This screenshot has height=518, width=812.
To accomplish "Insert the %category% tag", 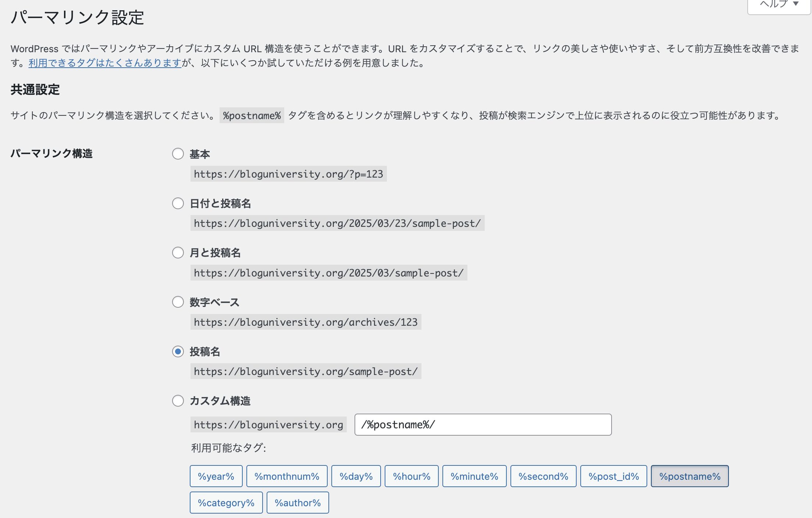I will tap(226, 503).
